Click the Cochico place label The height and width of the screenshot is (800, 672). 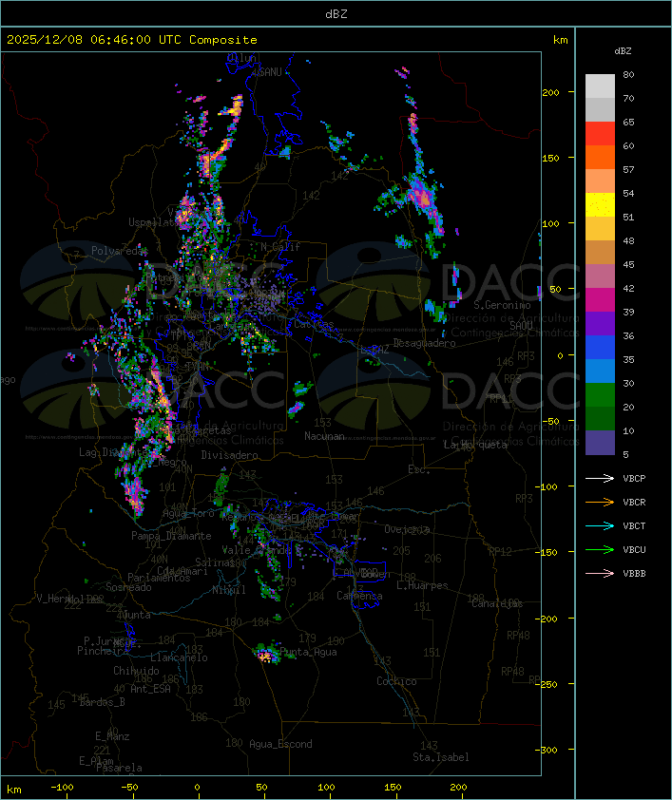coord(396,681)
